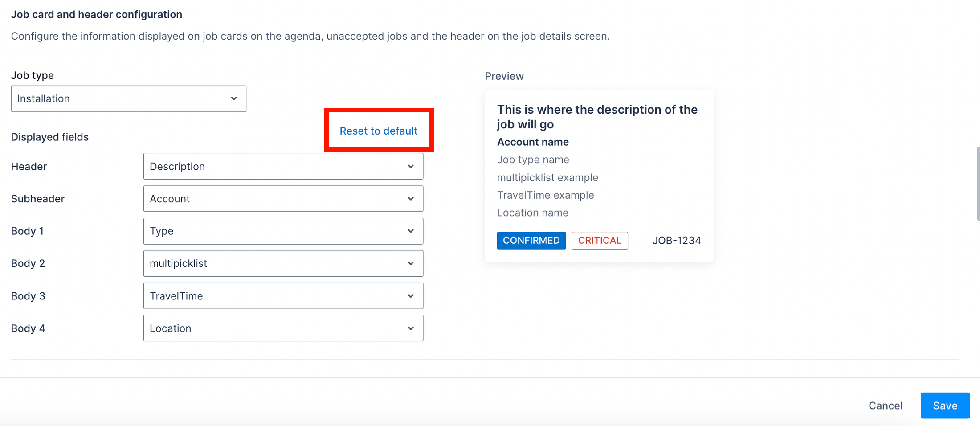980x426 pixels.
Task: Save the job card configuration
Action: (x=945, y=406)
